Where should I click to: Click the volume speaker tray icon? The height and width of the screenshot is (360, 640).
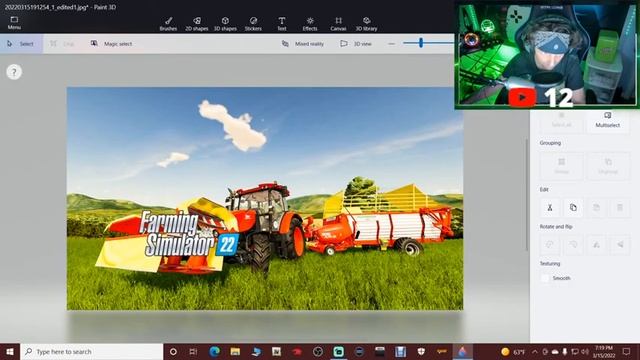pyautogui.click(x=585, y=351)
